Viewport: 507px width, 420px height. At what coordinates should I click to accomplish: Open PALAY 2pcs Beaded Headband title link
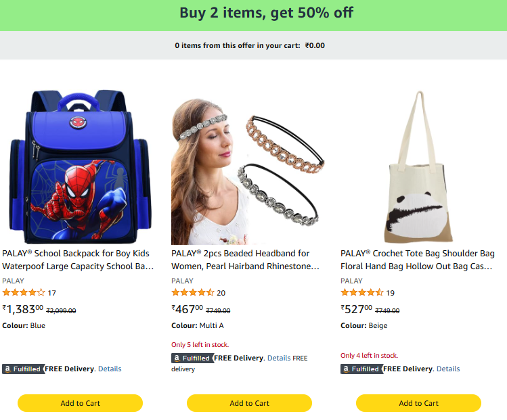(247, 260)
